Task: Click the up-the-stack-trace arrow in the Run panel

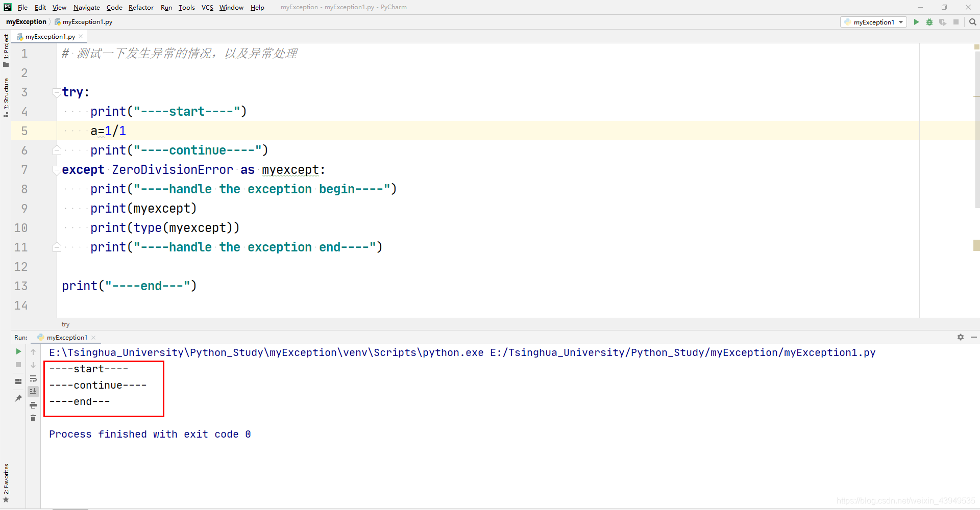Action: pyautogui.click(x=33, y=352)
